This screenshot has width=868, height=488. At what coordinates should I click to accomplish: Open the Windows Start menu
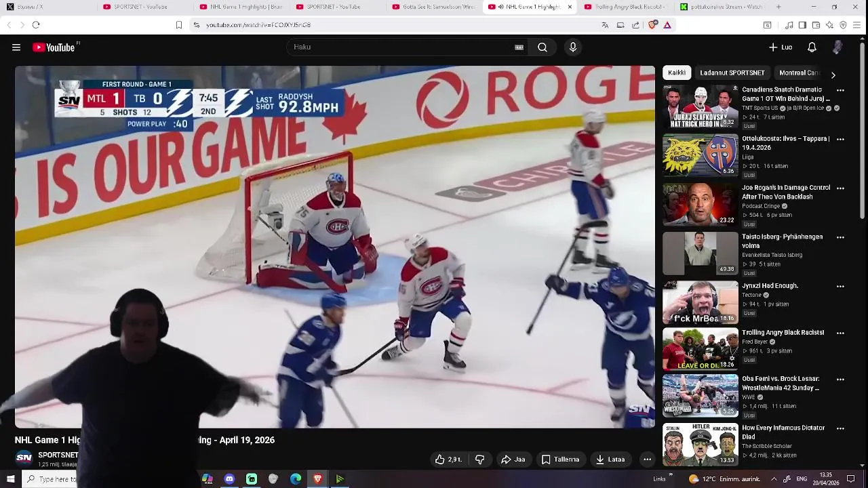pos(10,479)
